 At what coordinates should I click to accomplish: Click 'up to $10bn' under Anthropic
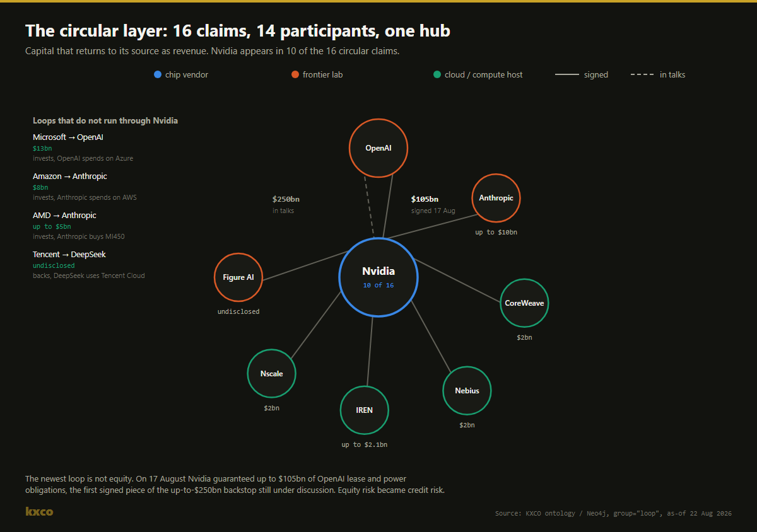point(496,232)
